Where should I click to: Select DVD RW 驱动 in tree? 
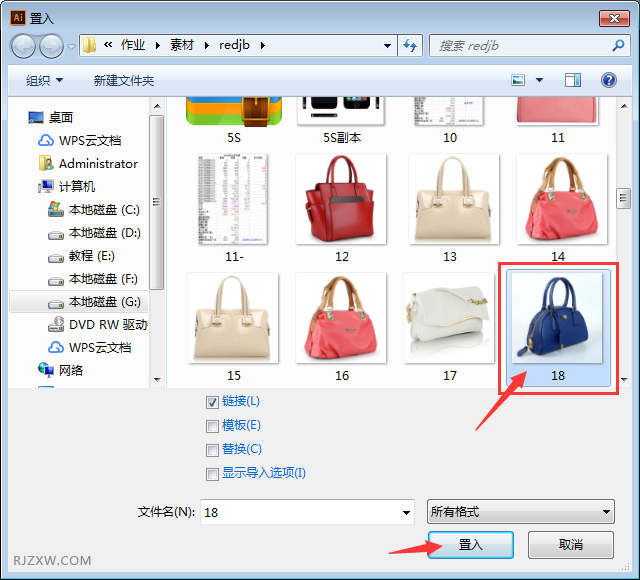(97, 325)
